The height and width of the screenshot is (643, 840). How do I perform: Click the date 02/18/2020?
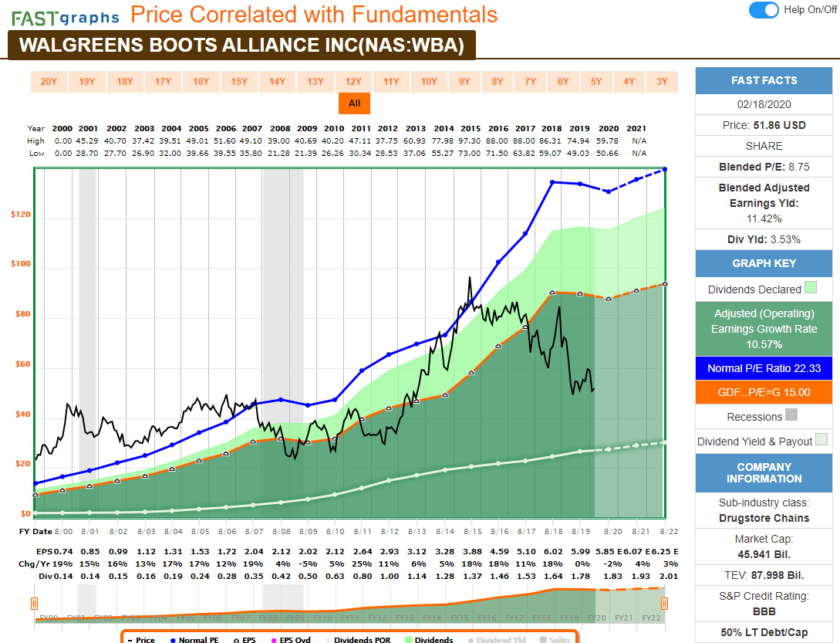[x=764, y=104]
